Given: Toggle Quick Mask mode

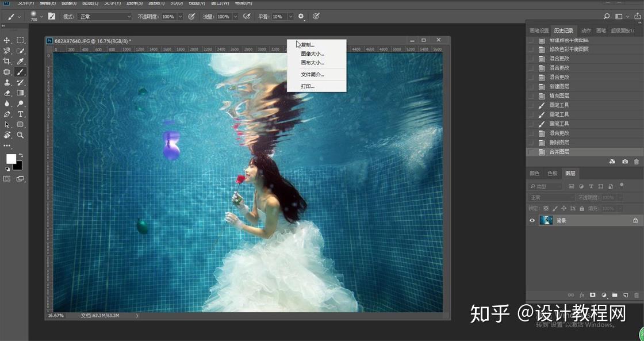Looking at the screenshot, I should 7,179.
